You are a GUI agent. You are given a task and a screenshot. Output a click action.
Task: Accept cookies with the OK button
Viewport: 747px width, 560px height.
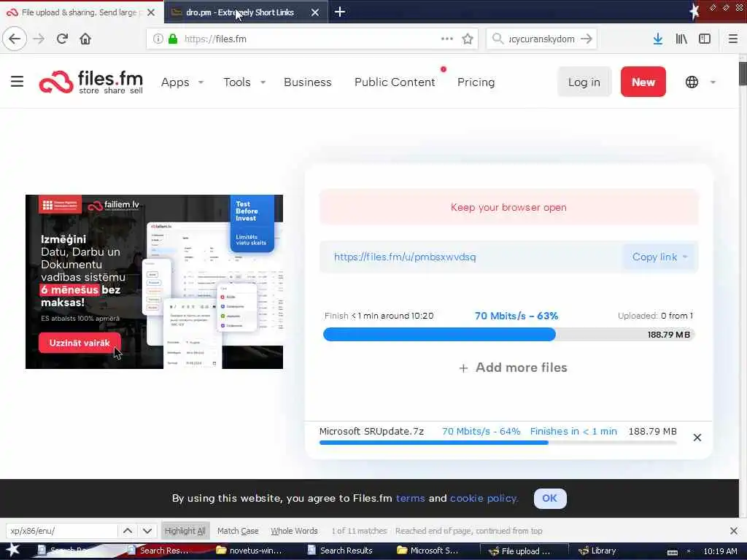[x=550, y=498]
